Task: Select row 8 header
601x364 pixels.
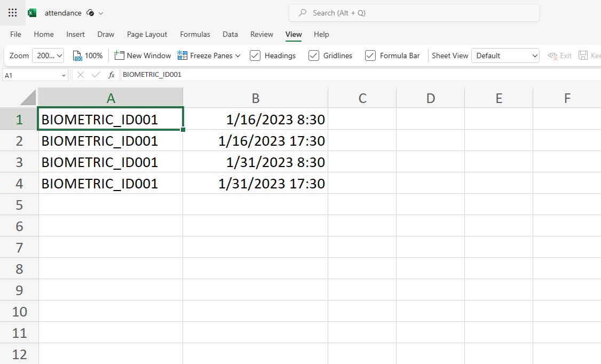Action: coord(19,268)
